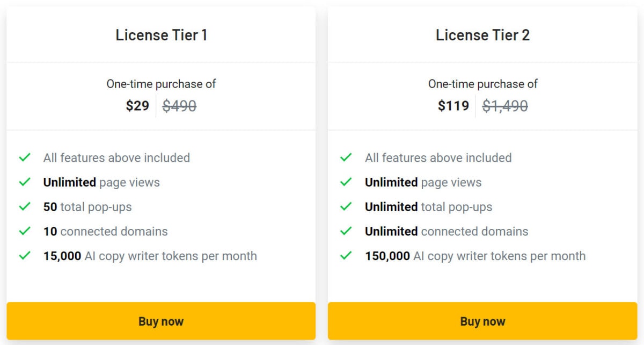Click the 'Unlimited' bold label under Tier 2 pop-ups
Viewport: 644px width, 345px height.
pos(391,207)
